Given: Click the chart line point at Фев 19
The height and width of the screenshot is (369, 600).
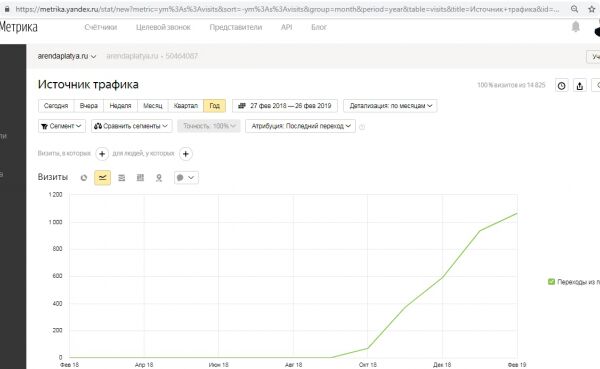Looking at the screenshot, I should (x=517, y=213).
